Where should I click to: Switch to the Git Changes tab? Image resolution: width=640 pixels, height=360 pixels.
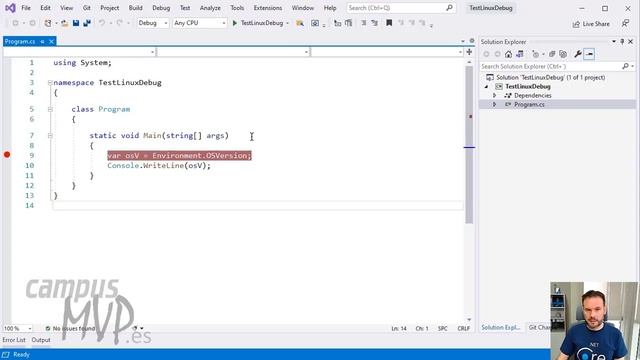click(539, 327)
